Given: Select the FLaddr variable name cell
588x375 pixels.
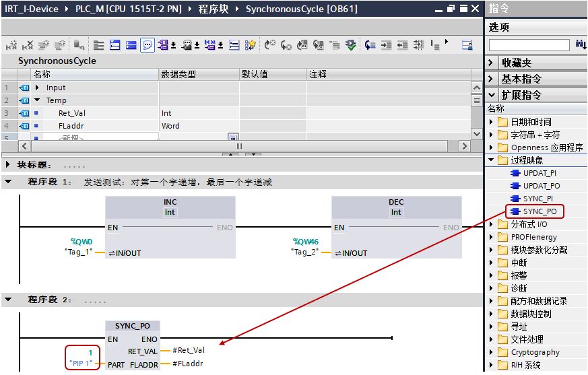Looking at the screenshot, I should point(71,126).
